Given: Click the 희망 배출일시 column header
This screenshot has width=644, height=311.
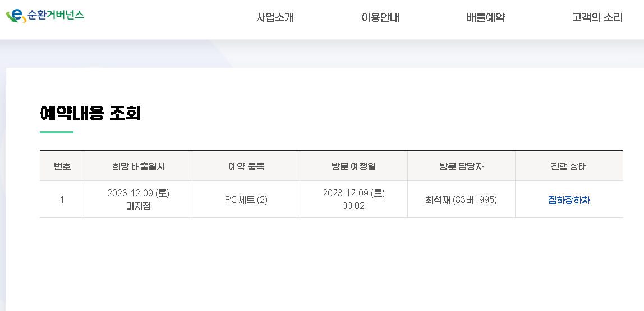Looking at the screenshot, I should point(139,166).
